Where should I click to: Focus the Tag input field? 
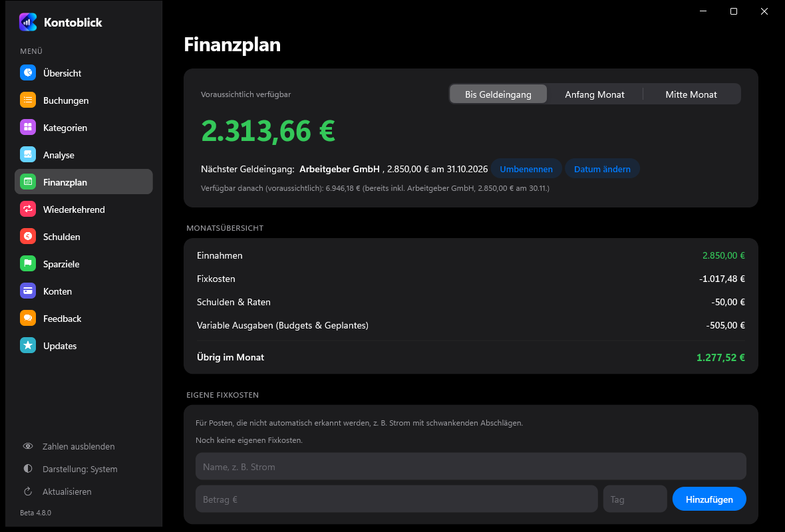point(635,499)
